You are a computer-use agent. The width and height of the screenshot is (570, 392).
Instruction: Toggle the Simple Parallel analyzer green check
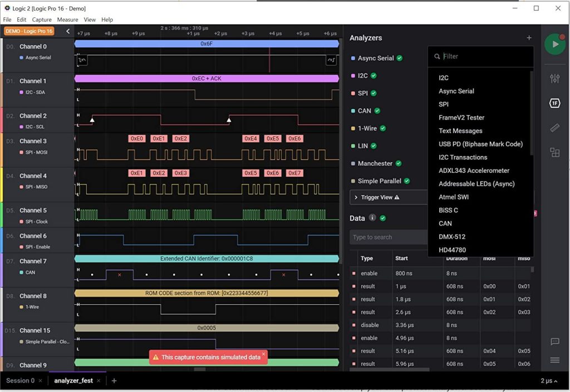pyautogui.click(x=407, y=181)
